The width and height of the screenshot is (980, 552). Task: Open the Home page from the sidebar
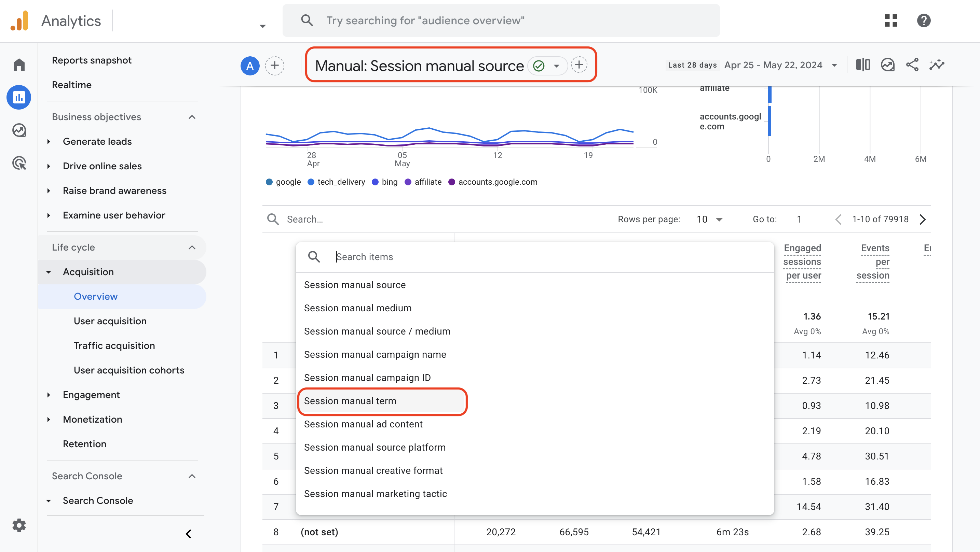click(x=19, y=64)
